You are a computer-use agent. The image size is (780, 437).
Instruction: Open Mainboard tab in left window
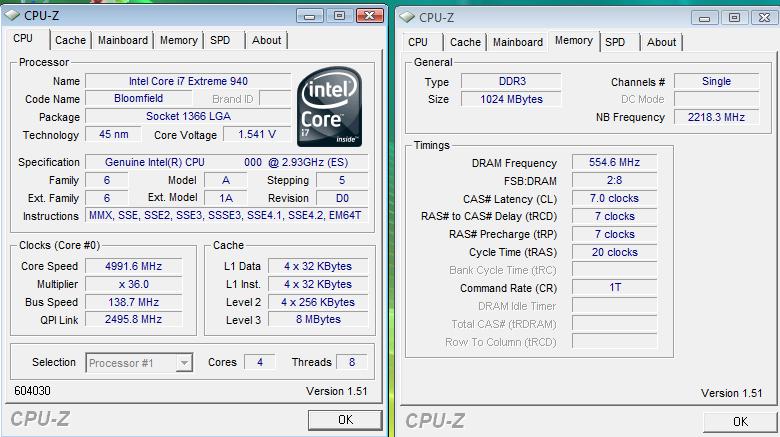click(123, 40)
